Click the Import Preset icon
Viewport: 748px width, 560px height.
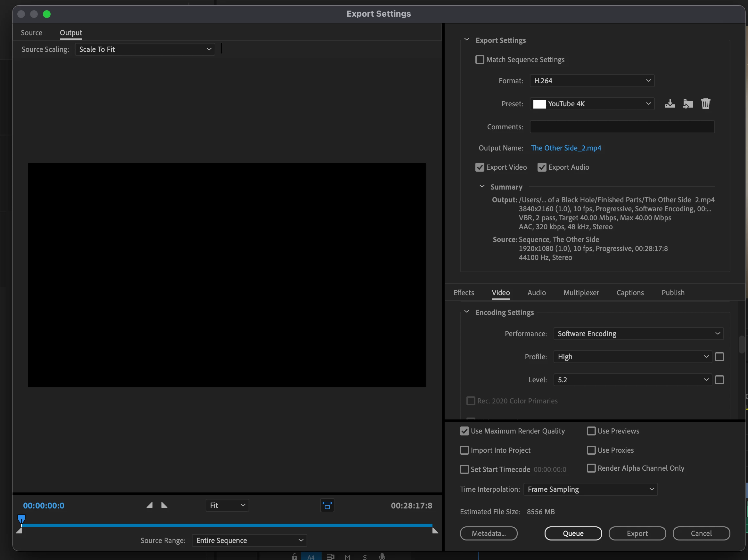687,104
